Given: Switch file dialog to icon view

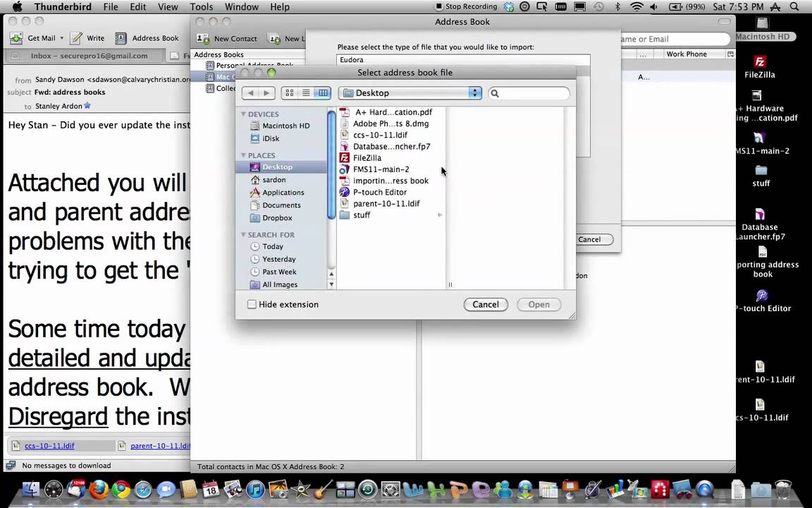Looking at the screenshot, I should tap(290, 93).
